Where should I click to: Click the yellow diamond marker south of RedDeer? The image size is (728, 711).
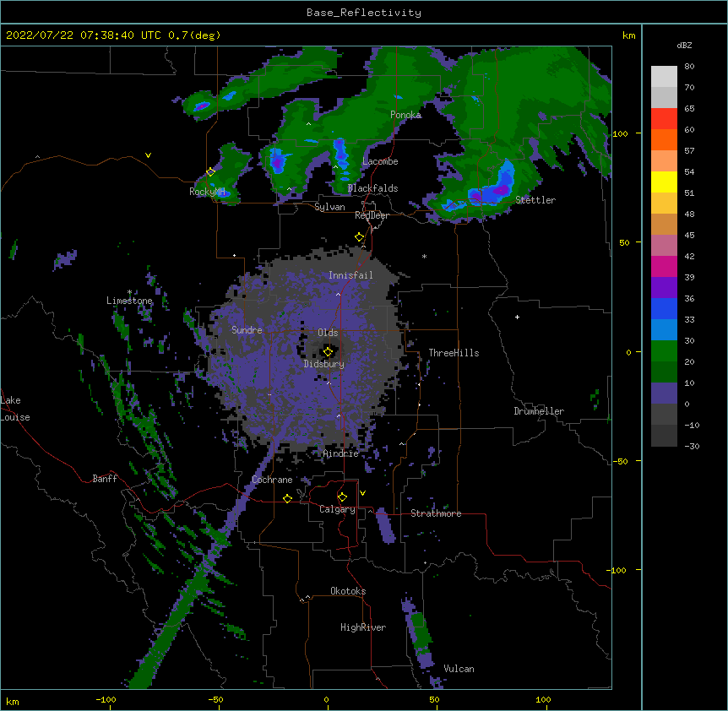coord(360,237)
